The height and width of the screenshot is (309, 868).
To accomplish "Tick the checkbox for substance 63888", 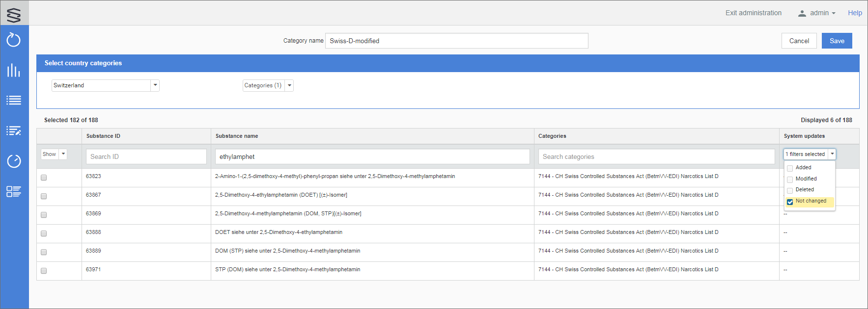I will [44, 233].
